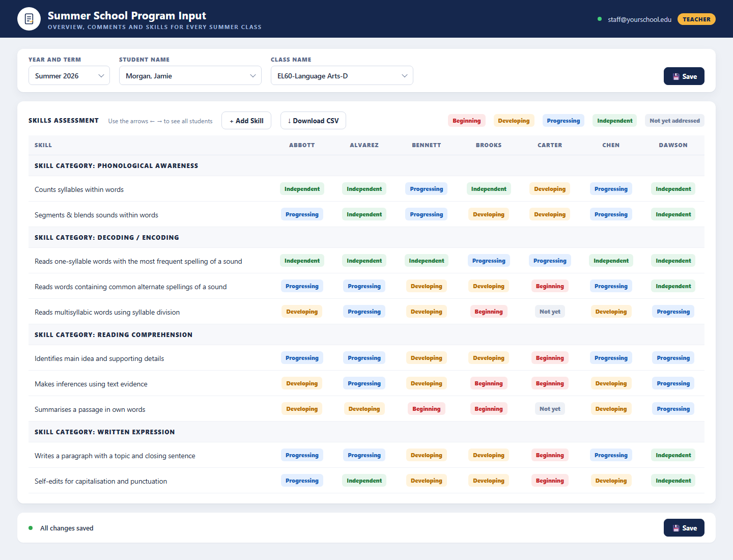Click the floppy disk icon on top Save
Viewport: 733px width, 560px height.
click(676, 76)
